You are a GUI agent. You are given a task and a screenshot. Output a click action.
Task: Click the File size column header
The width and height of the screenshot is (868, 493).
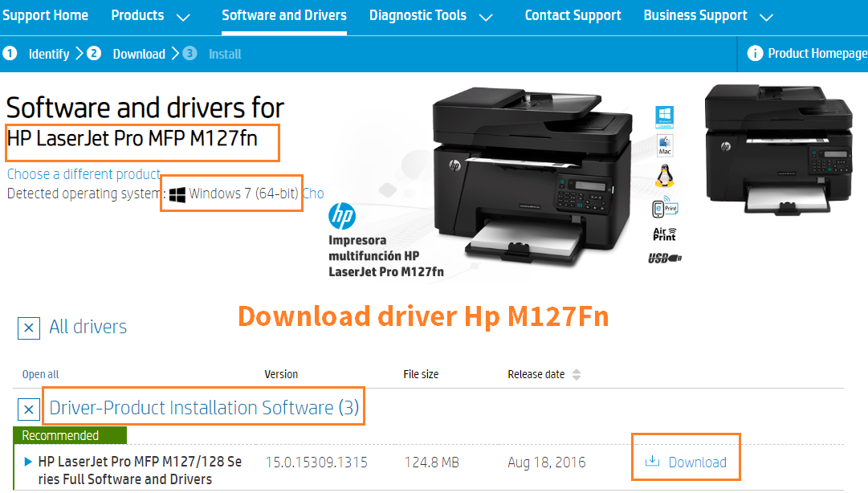(421, 375)
